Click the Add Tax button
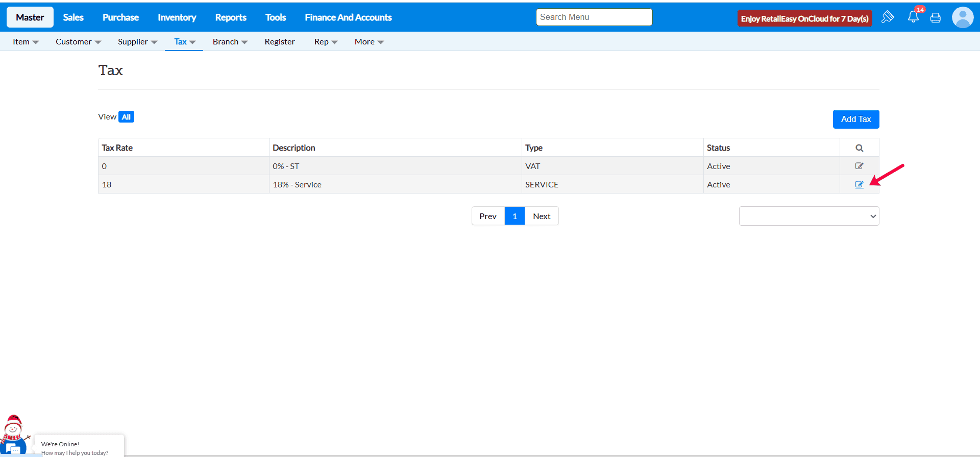This screenshot has width=980, height=457. (x=855, y=119)
